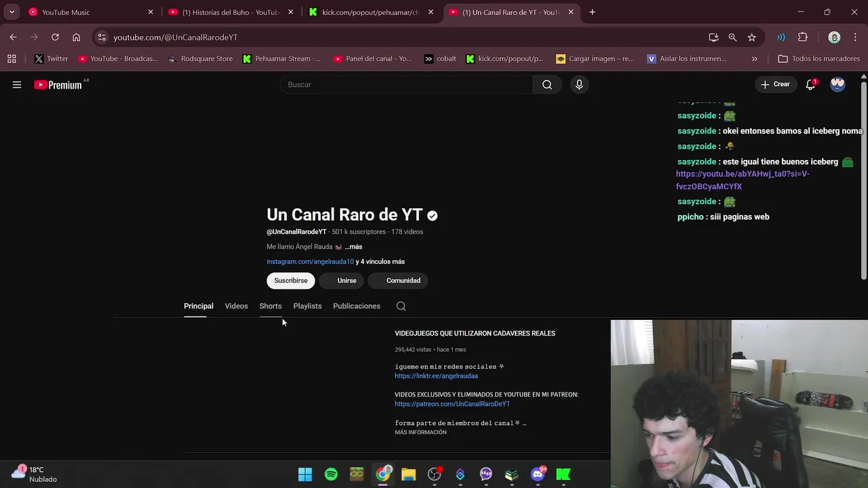Switch to the Historias del Buho tab

click(231, 12)
